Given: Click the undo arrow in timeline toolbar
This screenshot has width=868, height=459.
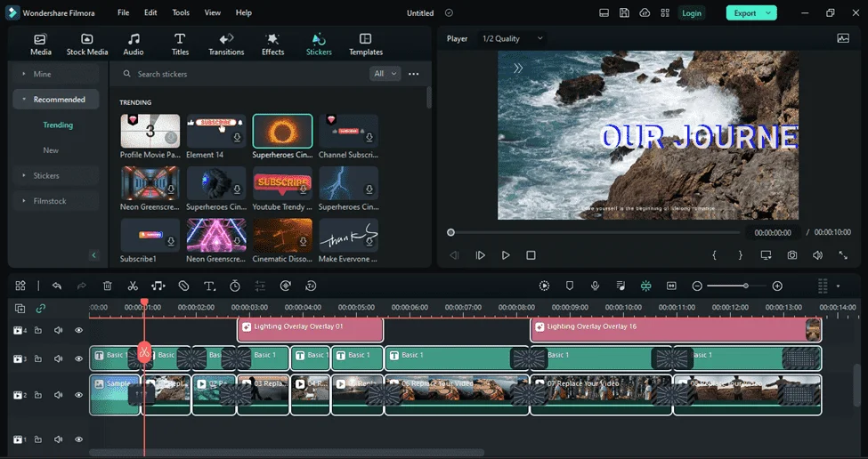Looking at the screenshot, I should pos(56,286).
